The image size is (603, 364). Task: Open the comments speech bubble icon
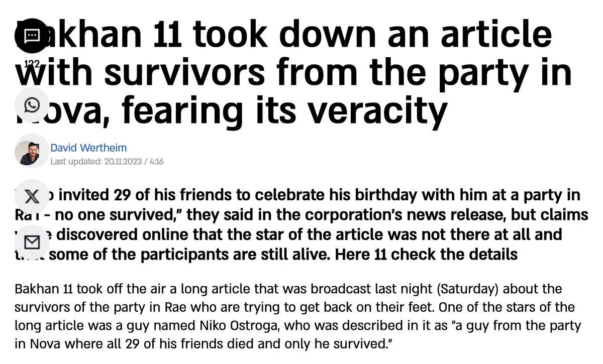pos(32,35)
